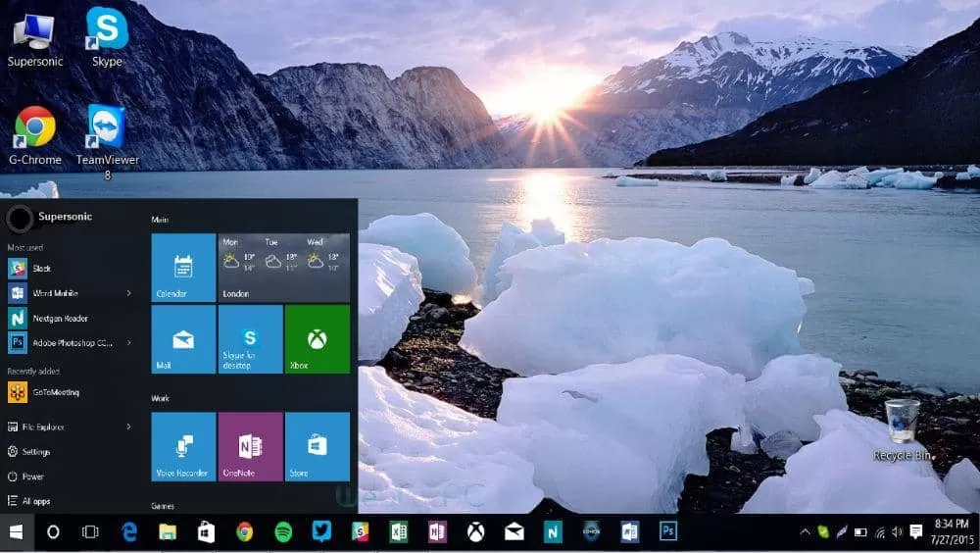Viewport: 980px width, 553px height.
Task: Expand Word Mobile jump list arrow
Action: pyautogui.click(x=128, y=293)
